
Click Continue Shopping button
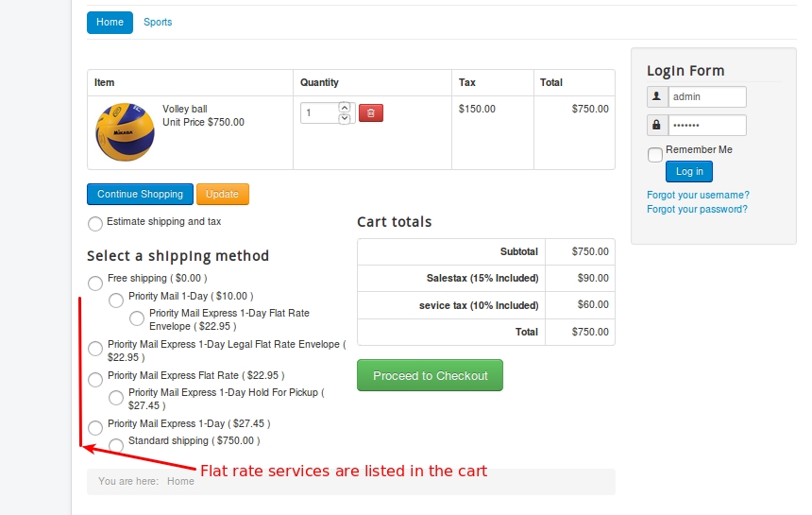(140, 195)
